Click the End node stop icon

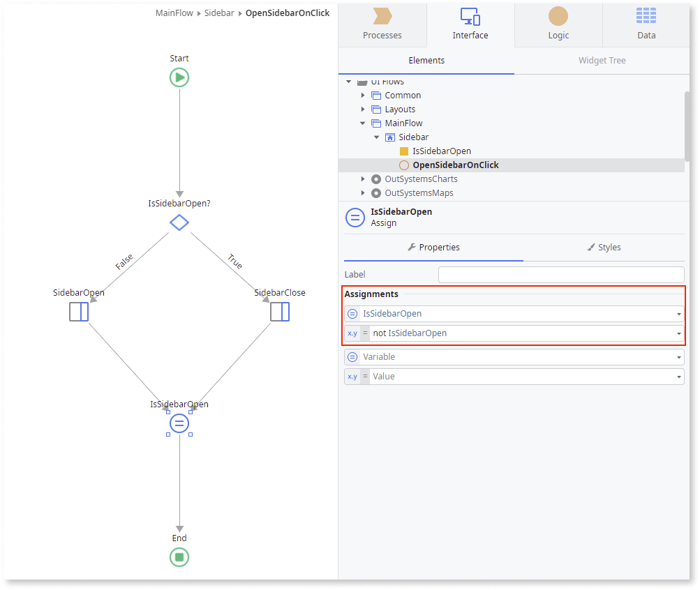coord(179,557)
